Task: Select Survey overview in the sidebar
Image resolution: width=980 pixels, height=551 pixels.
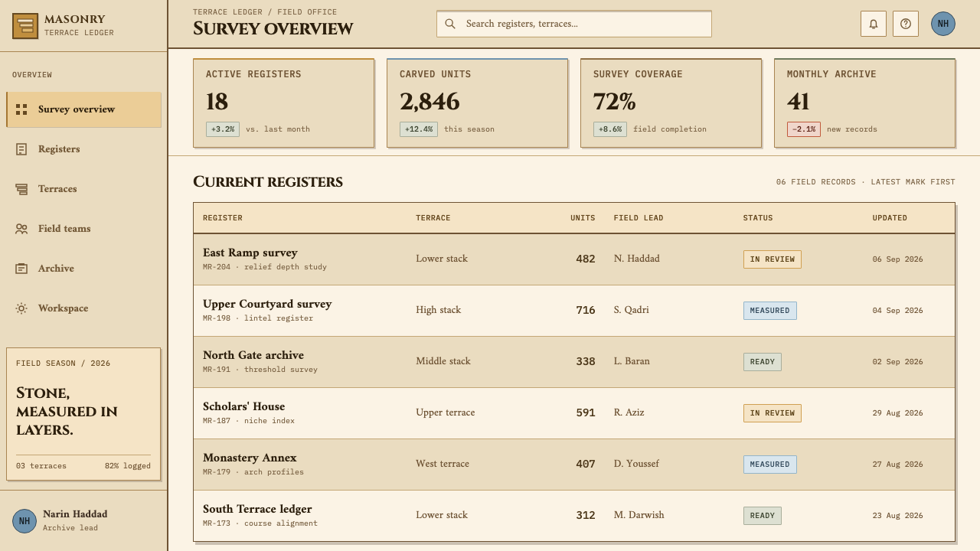Action: 83,109
